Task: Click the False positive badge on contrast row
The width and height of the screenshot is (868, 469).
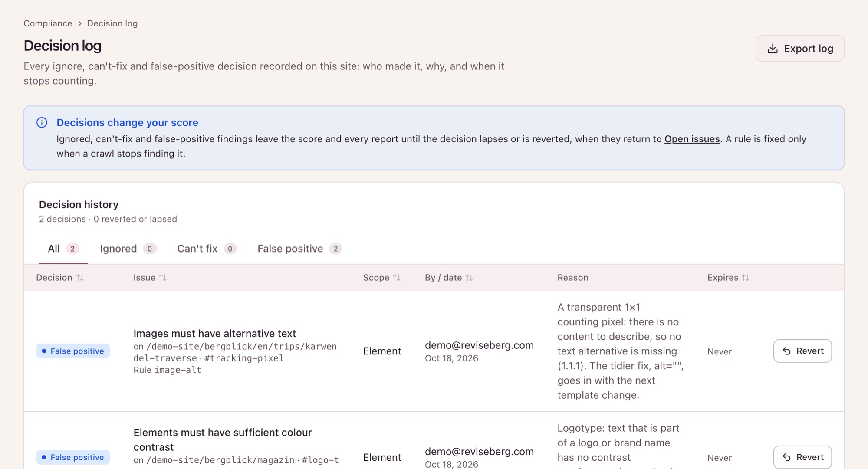Action: (73, 457)
